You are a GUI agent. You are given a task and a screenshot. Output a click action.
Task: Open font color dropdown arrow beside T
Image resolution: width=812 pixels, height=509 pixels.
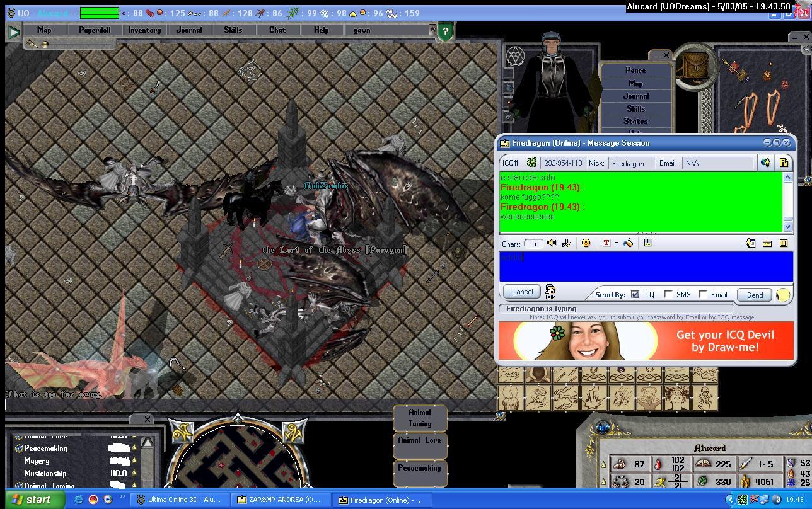click(616, 243)
